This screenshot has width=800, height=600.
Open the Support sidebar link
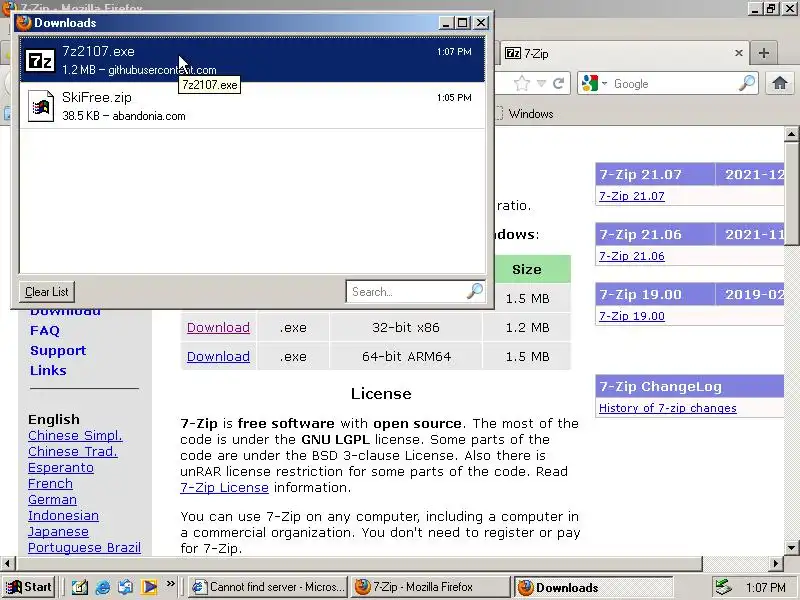click(58, 351)
